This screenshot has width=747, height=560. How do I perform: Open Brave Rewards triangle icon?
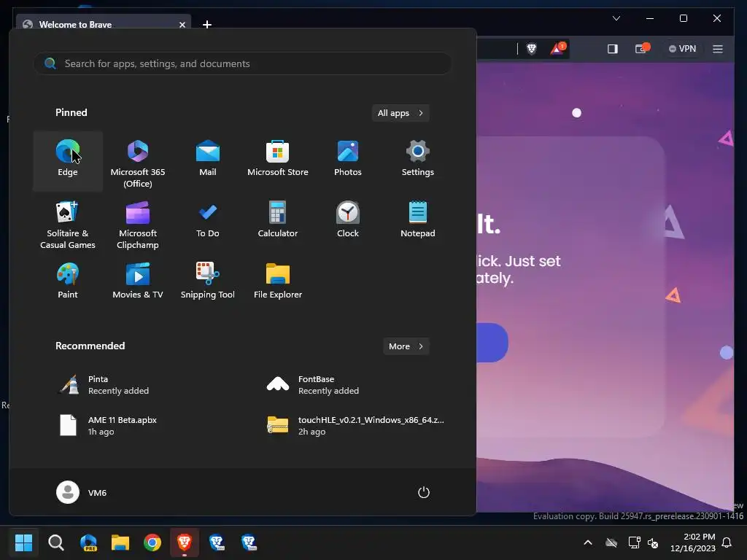[x=557, y=49]
